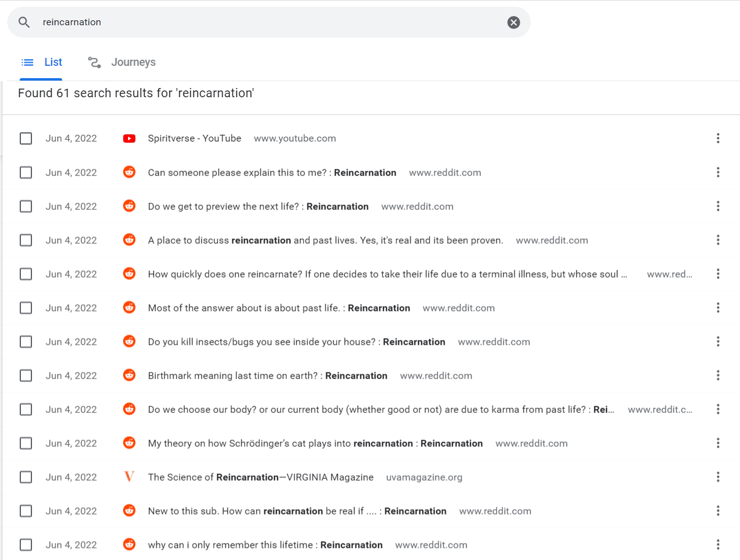Click the magnifier search icon
Viewport: 740px width, 560px height.
click(x=24, y=22)
